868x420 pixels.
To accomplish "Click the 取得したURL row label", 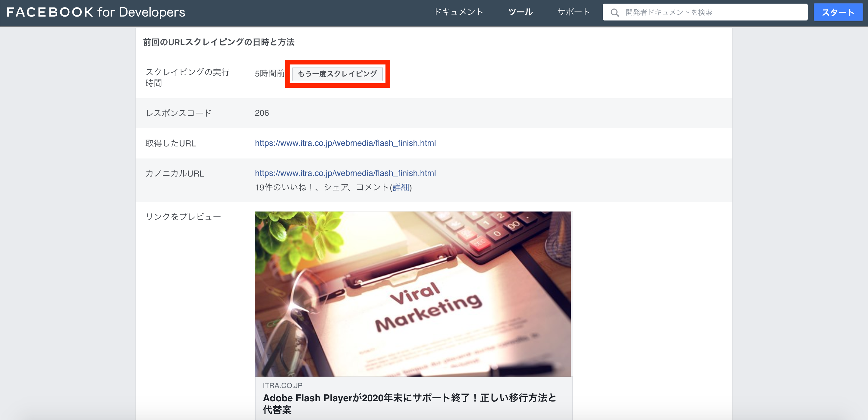I will 171,143.
